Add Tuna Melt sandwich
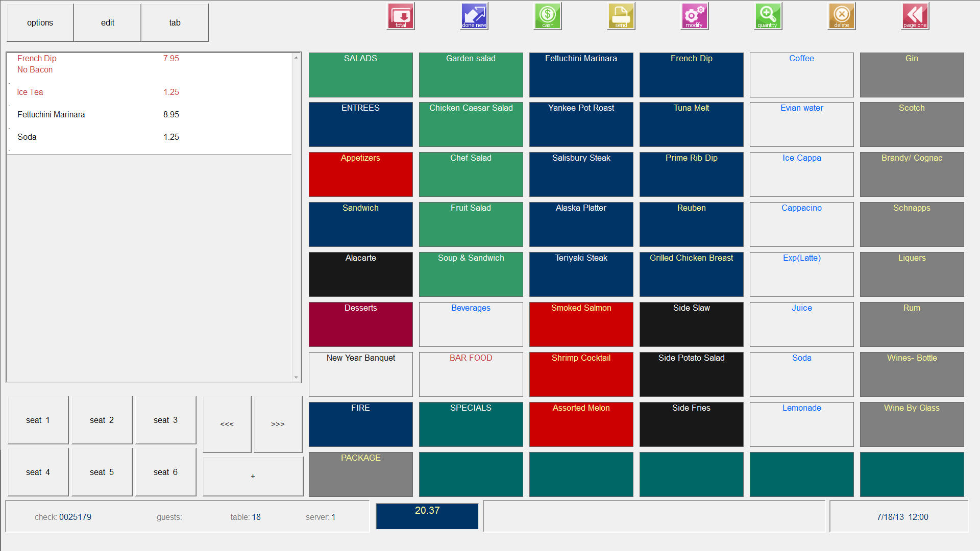 [x=692, y=124]
